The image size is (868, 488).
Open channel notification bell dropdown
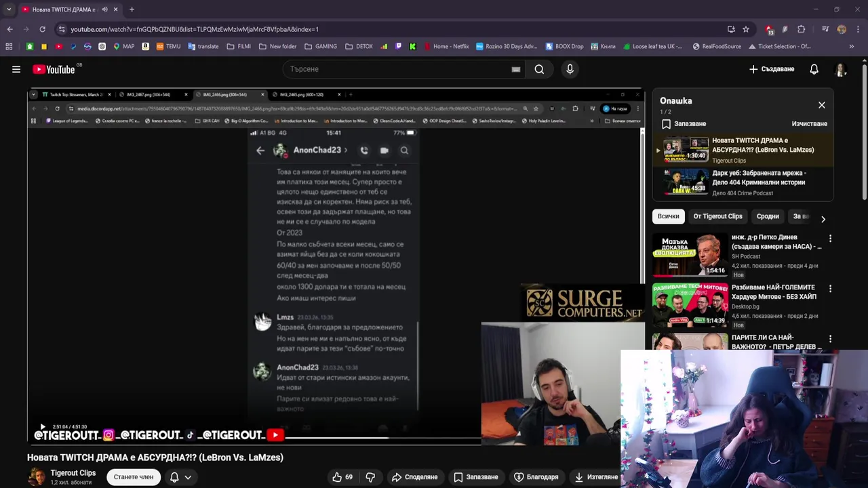tap(180, 477)
